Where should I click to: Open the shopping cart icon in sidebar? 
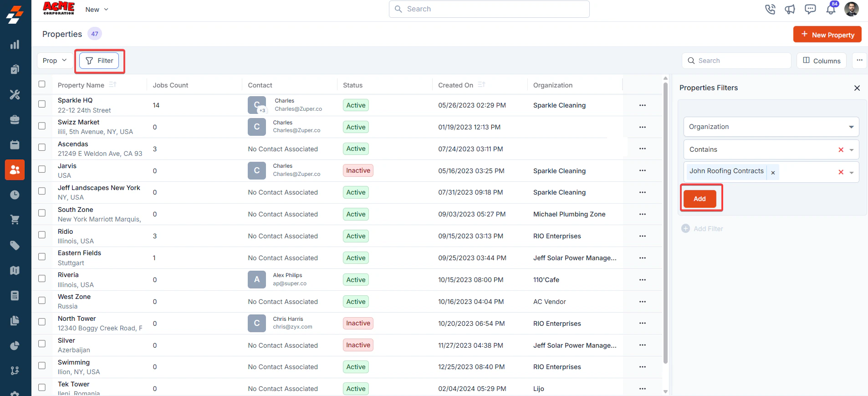point(15,220)
